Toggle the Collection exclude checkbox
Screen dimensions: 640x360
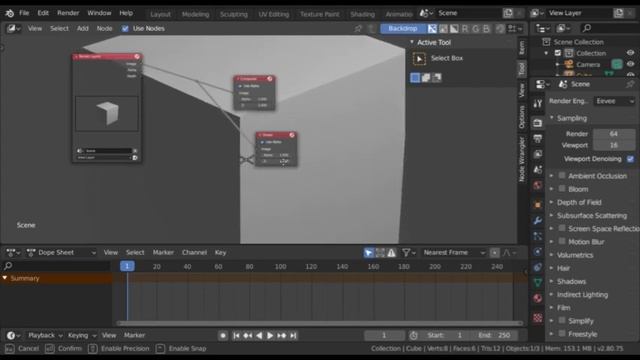click(558, 53)
